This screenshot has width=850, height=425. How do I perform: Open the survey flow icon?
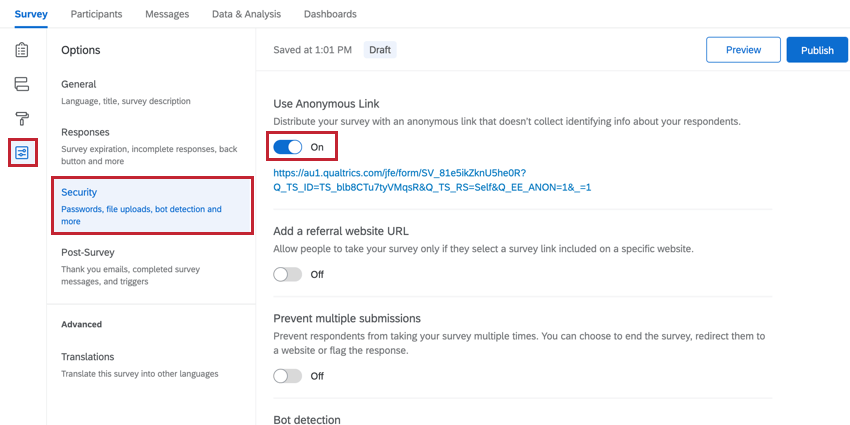(22, 84)
